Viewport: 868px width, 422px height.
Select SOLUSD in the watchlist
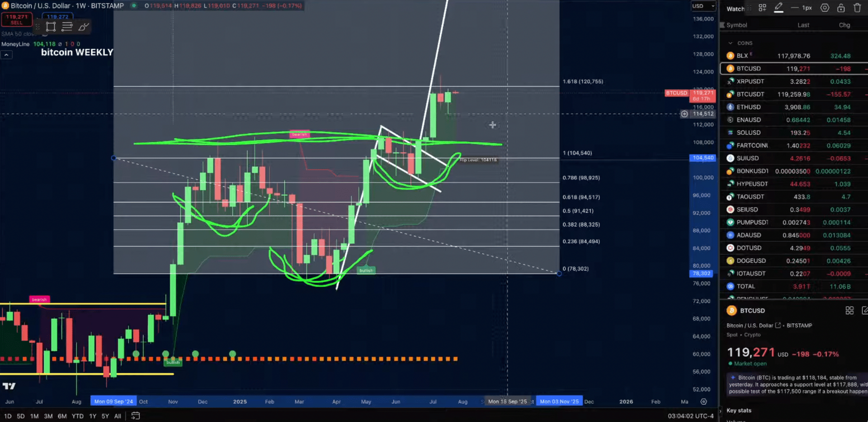coord(793,133)
